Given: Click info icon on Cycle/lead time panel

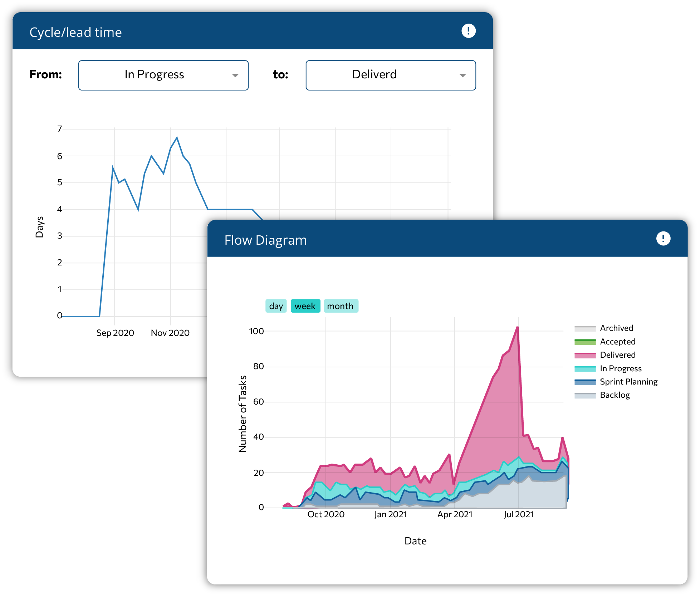Looking at the screenshot, I should pos(468,31).
